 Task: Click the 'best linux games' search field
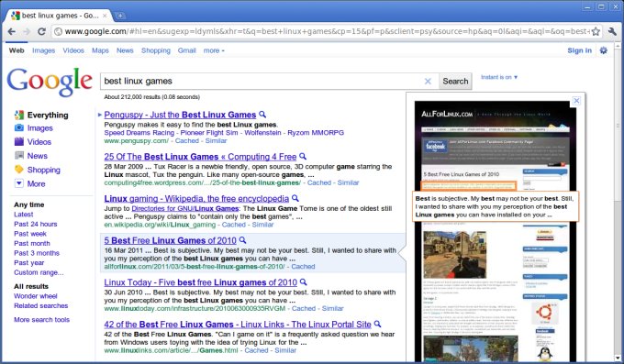point(262,82)
